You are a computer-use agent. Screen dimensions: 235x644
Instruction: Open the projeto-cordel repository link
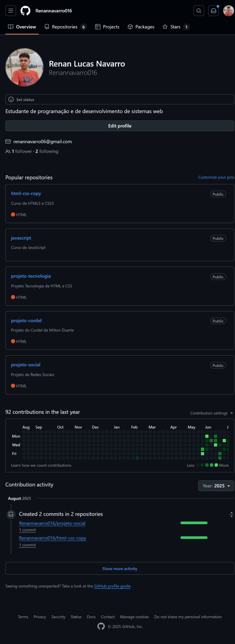click(26, 321)
